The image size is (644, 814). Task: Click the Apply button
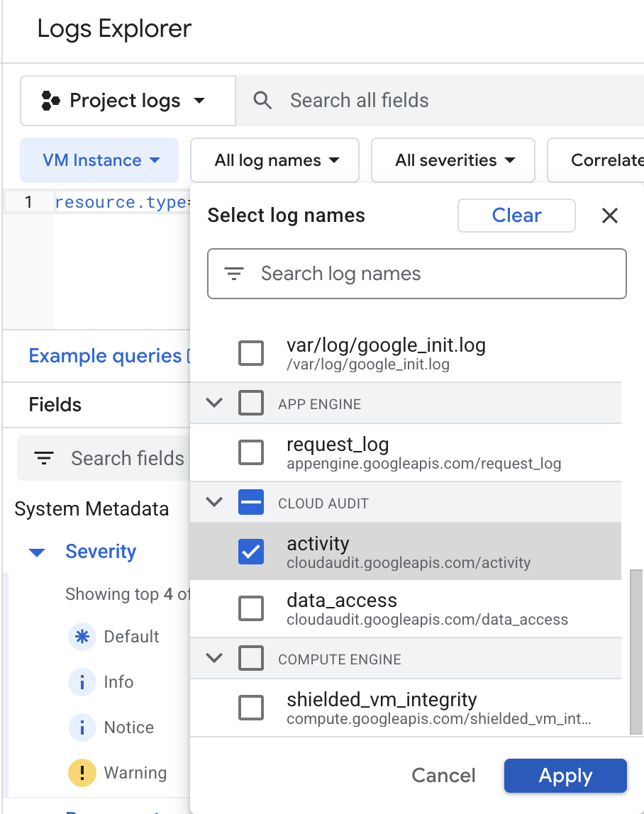pos(565,776)
